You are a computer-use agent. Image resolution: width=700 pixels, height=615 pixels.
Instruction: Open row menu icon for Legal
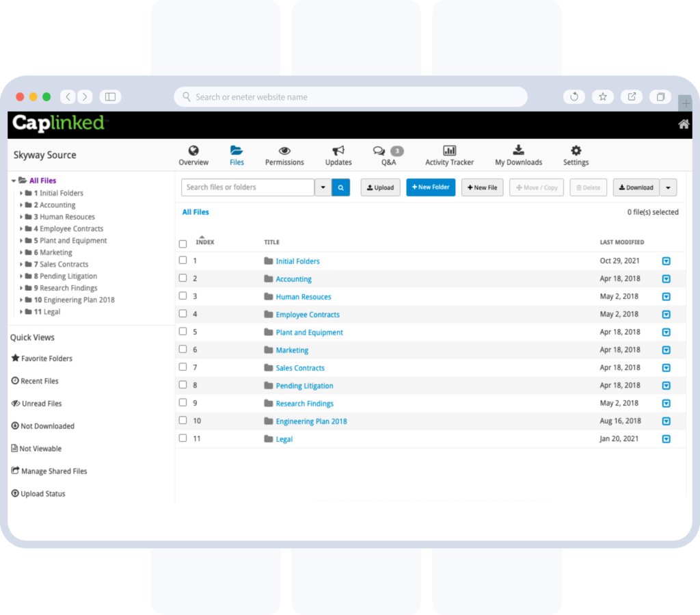(666, 439)
